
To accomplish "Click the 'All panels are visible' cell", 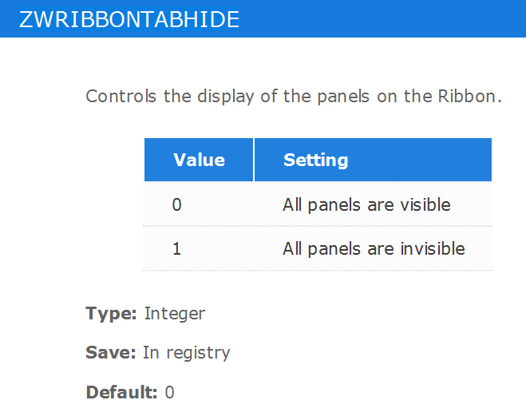I will pos(373,204).
